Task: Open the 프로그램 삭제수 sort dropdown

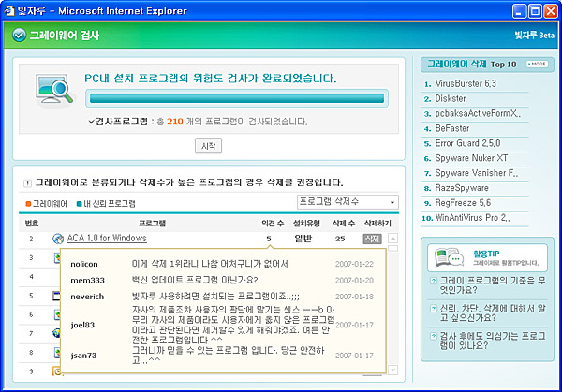Action: 348,202
